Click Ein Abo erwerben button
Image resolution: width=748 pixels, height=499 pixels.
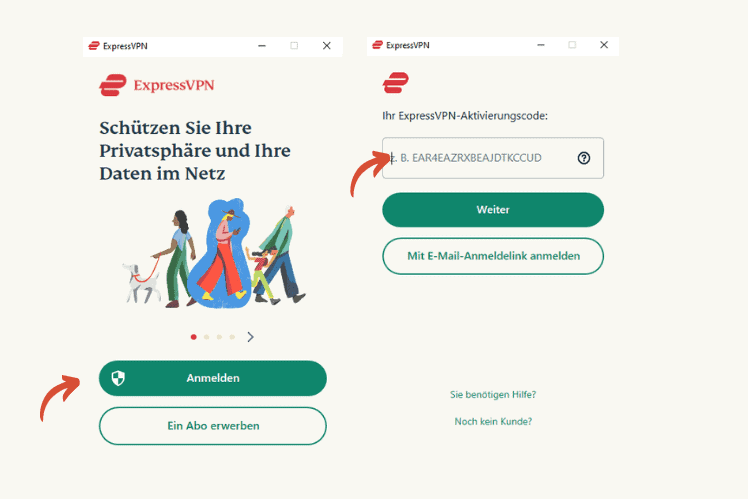coord(213,426)
